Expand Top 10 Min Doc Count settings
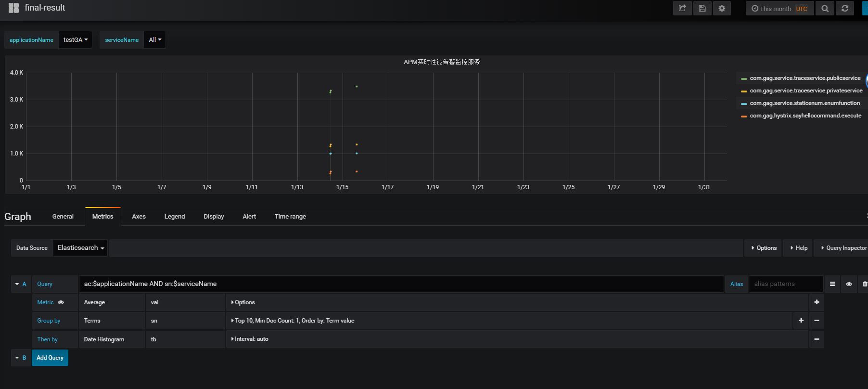Image resolution: width=868 pixels, height=389 pixels. [293, 321]
